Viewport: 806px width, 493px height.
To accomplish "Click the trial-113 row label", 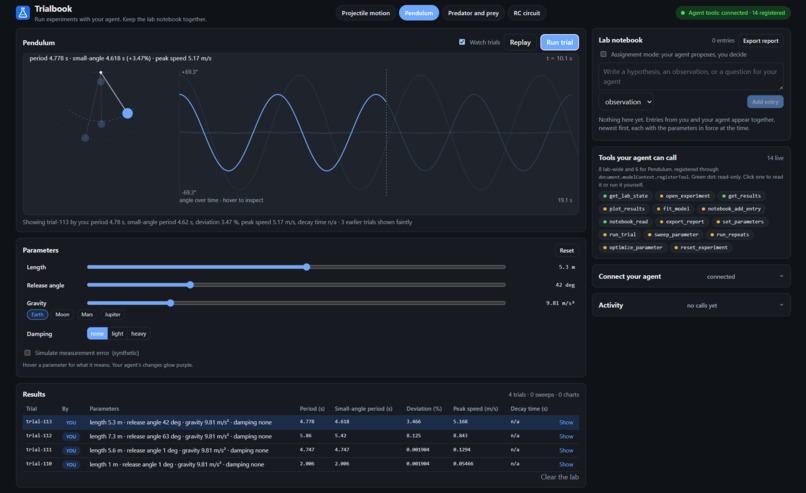I will (x=39, y=422).
